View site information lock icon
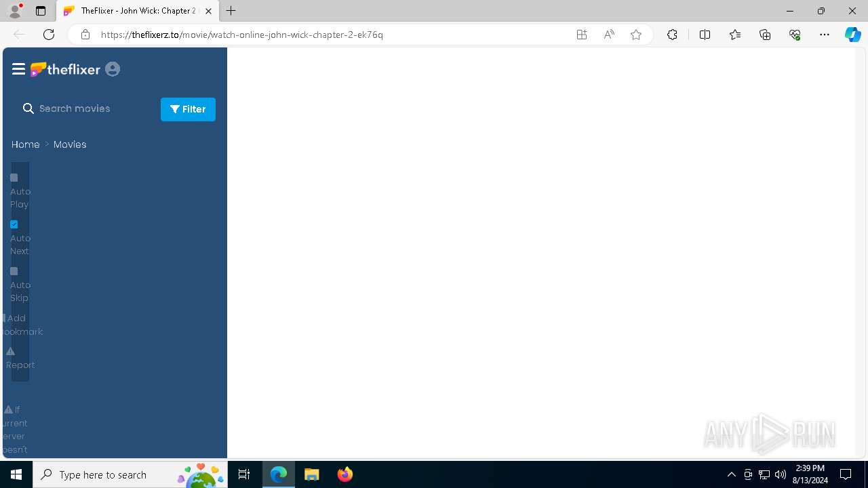868x488 pixels. tap(85, 35)
